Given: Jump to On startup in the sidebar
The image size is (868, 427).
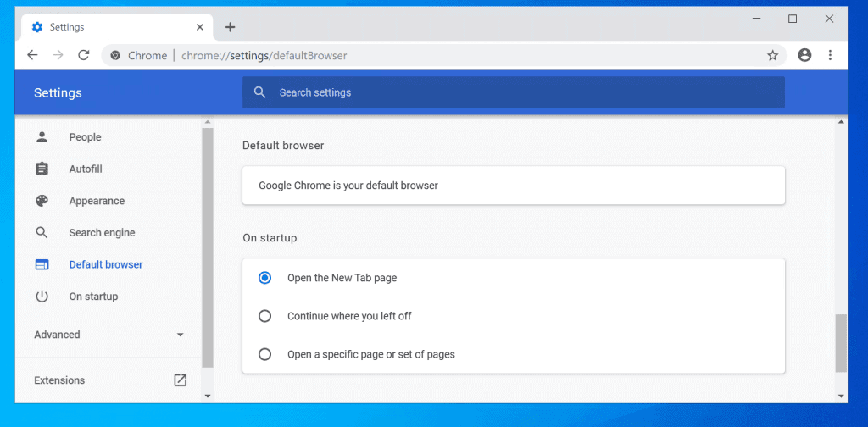Looking at the screenshot, I should click(93, 297).
